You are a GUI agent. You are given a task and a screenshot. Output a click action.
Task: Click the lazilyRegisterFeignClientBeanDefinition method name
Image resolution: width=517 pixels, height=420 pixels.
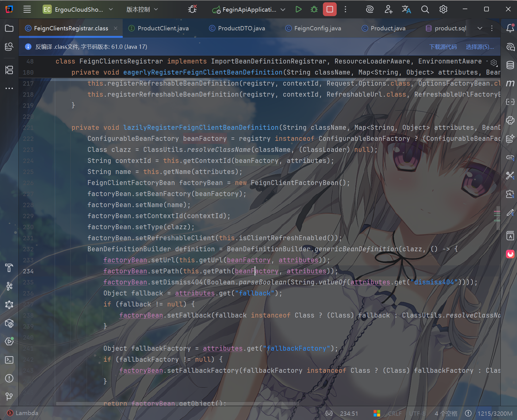click(x=201, y=128)
